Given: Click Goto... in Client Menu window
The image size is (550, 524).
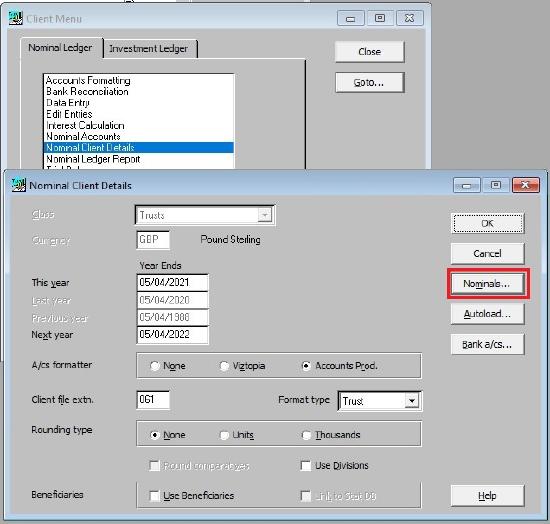Looking at the screenshot, I should coord(370,82).
